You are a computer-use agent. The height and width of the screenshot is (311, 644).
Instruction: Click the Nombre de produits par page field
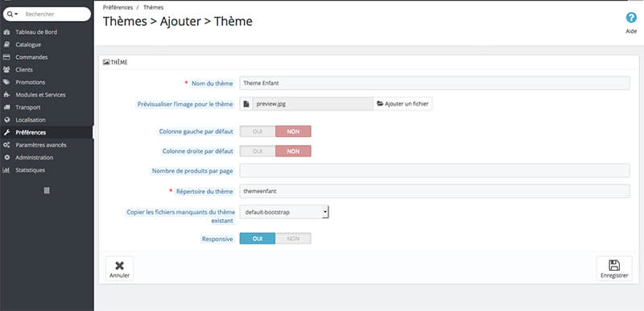(x=435, y=171)
